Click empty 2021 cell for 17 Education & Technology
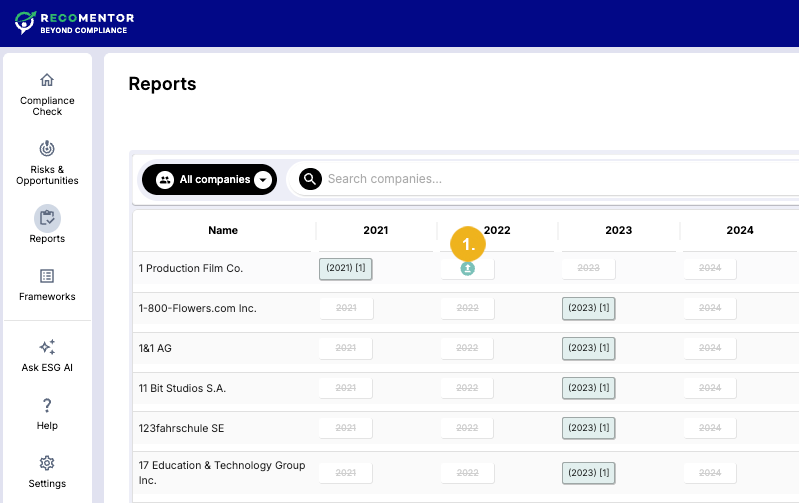This screenshot has width=799, height=503. (345, 473)
